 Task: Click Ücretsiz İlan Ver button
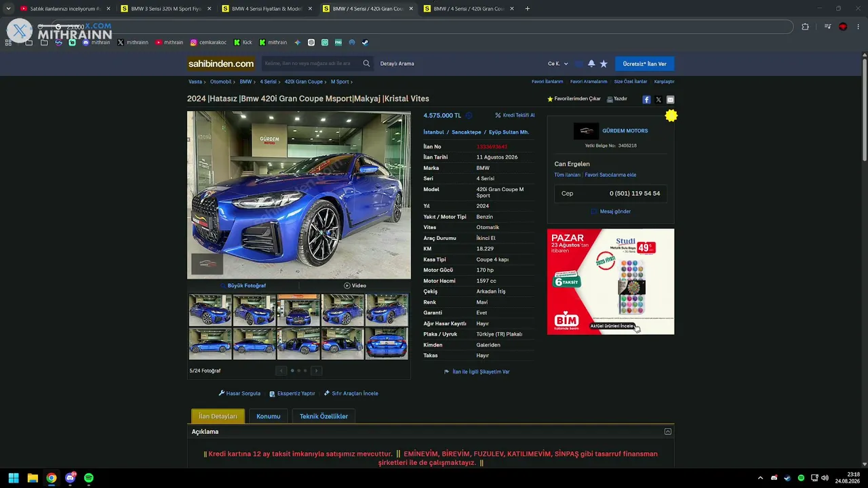point(644,64)
